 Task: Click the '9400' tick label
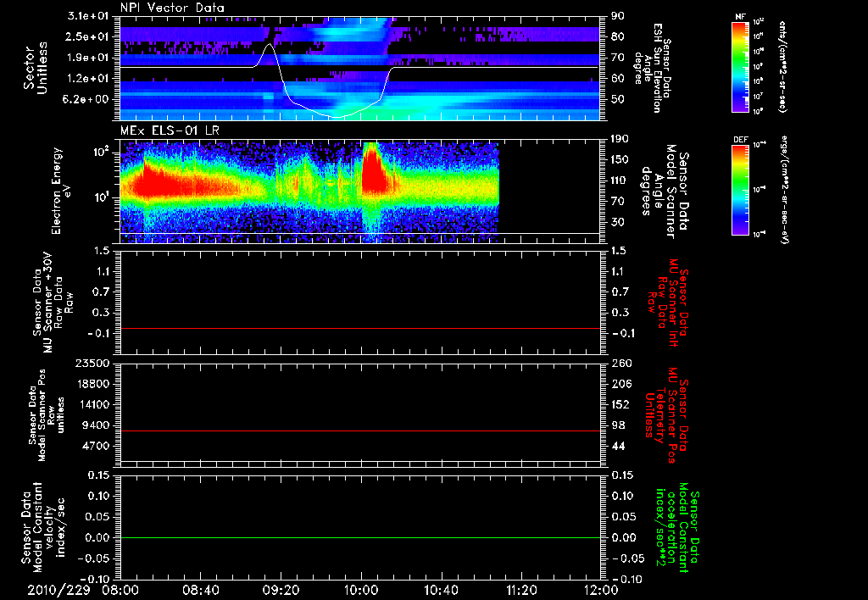pyautogui.click(x=97, y=425)
